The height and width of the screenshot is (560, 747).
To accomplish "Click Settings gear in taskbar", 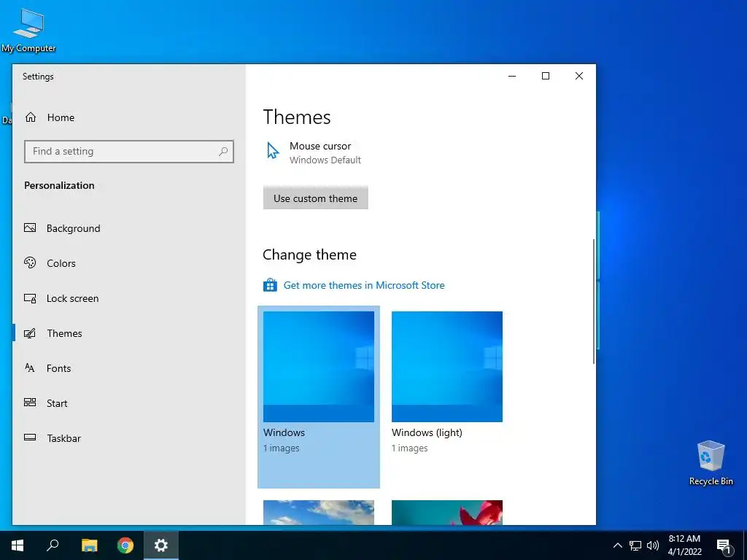I will 161,545.
